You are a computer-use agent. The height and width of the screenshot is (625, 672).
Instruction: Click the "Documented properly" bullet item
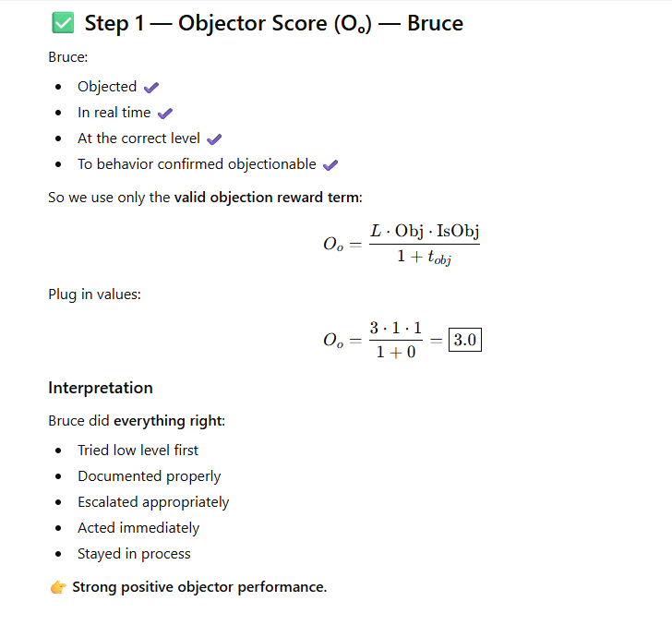(x=149, y=476)
